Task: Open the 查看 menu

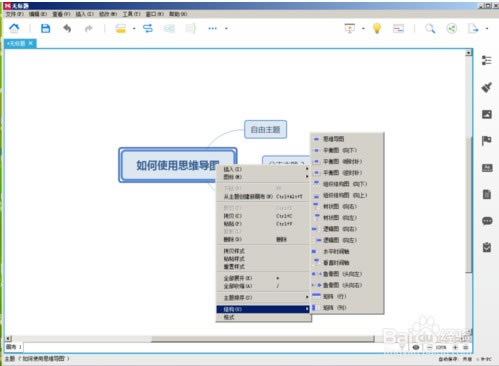Action: click(x=61, y=14)
